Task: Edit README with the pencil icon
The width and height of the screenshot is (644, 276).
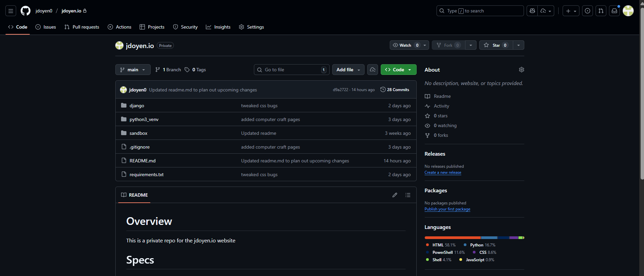Action: (x=395, y=195)
